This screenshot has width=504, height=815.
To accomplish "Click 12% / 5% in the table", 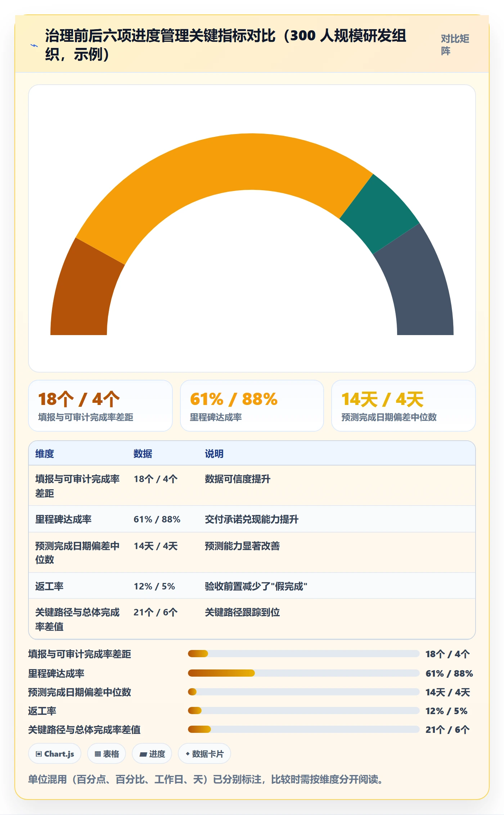I will coord(154,586).
